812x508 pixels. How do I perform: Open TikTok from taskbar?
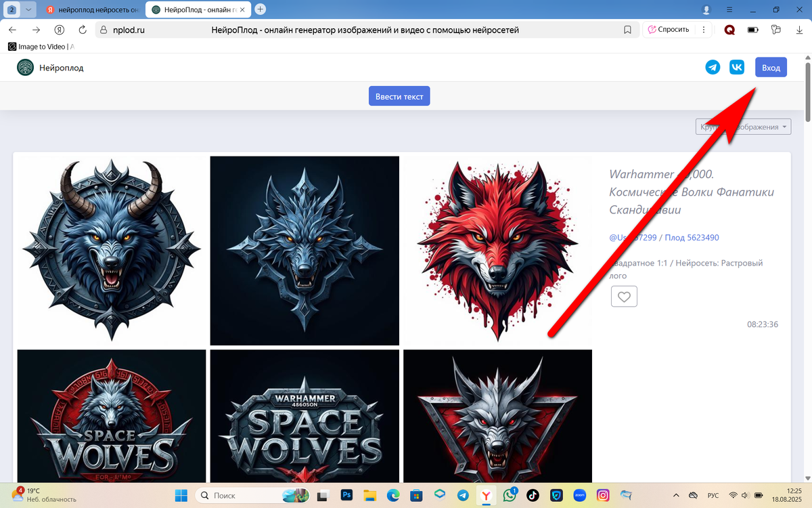(x=533, y=495)
